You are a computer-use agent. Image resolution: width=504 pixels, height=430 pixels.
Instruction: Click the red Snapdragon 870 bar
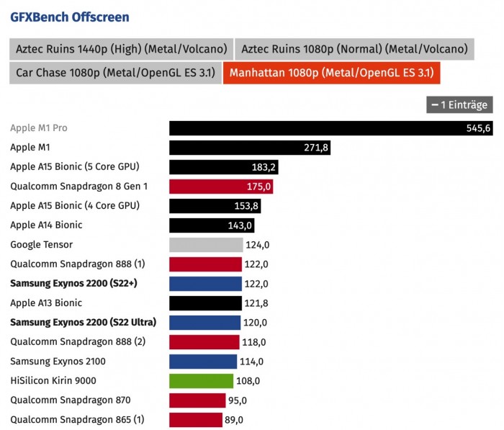[197, 400]
